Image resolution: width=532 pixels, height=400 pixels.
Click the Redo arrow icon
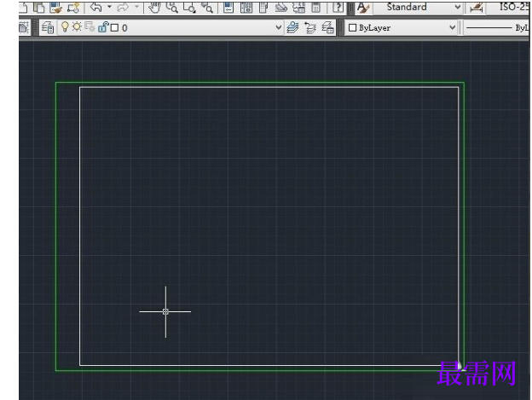pos(123,7)
